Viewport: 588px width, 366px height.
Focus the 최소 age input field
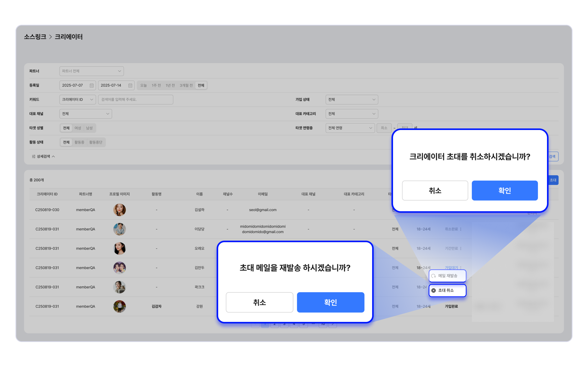384,128
